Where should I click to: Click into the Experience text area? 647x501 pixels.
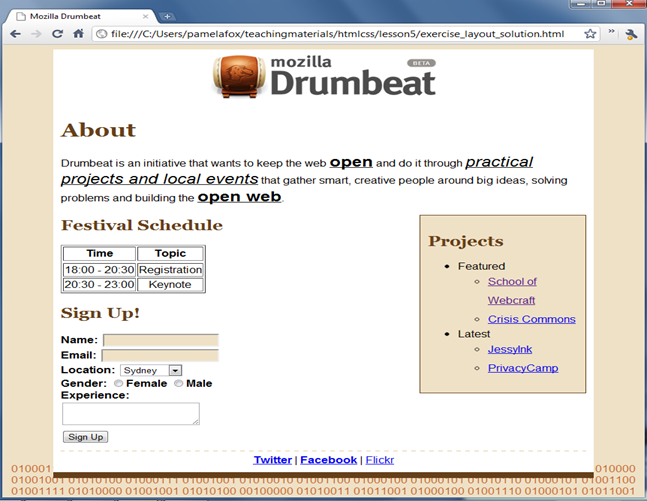pyautogui.click(x=131, y=414)
